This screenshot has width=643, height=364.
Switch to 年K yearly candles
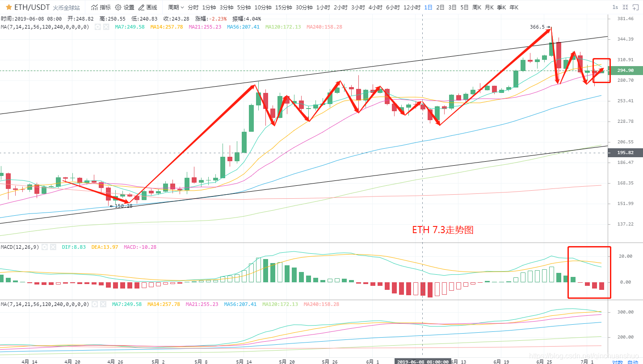(x=514, y=7)
